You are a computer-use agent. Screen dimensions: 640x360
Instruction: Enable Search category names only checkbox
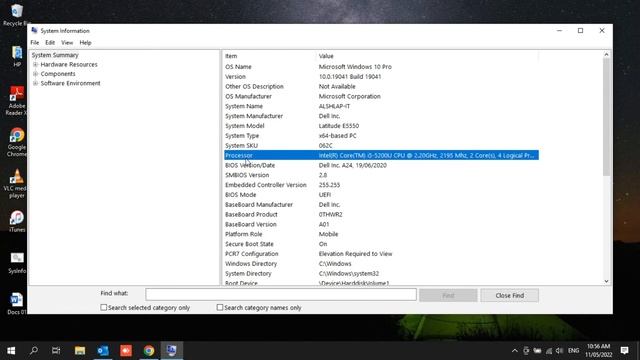(x=220, y=307)
